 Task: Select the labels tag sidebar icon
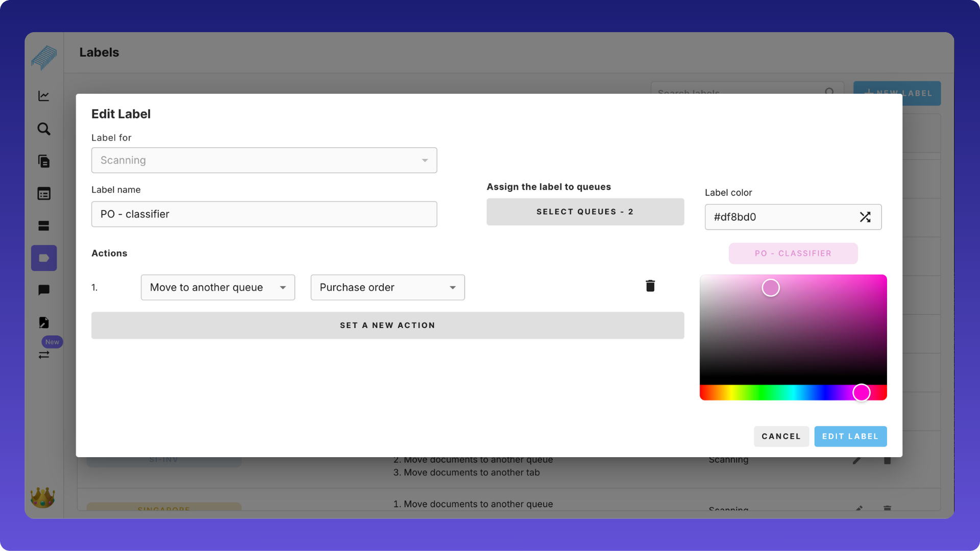(x=44, y=258)
